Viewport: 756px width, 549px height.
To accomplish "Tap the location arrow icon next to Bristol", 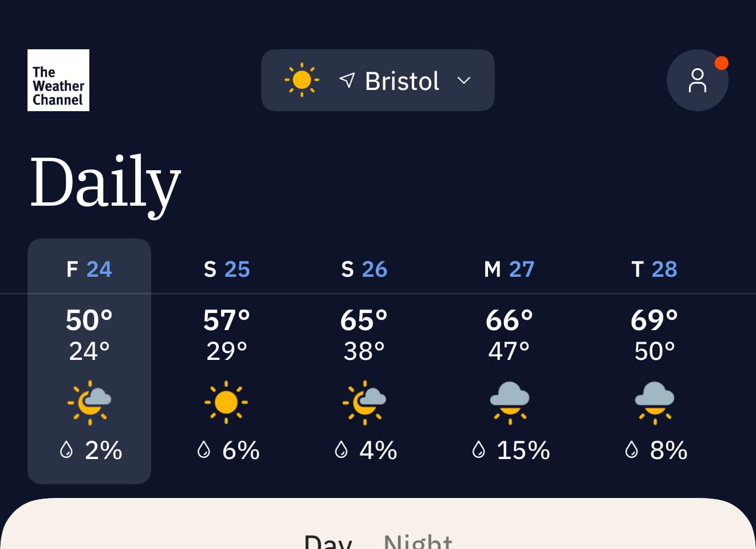I will click(347, 80).
